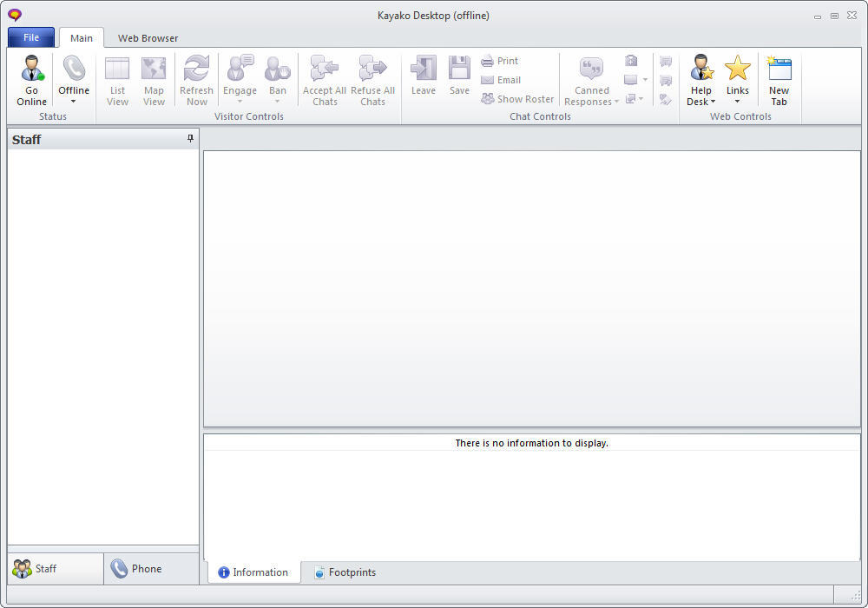Toggle the Staff panel pin
Screen dimensions: 868x608
click(191, 139)
